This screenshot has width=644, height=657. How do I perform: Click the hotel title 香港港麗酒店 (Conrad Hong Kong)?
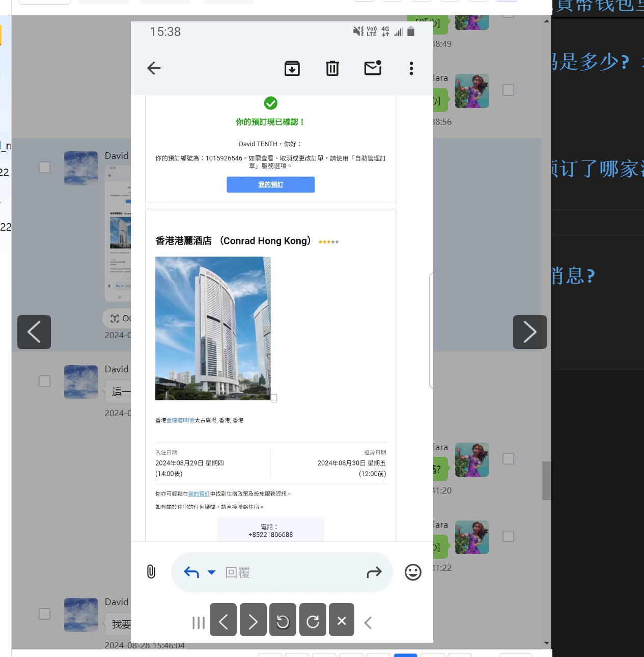233,241
